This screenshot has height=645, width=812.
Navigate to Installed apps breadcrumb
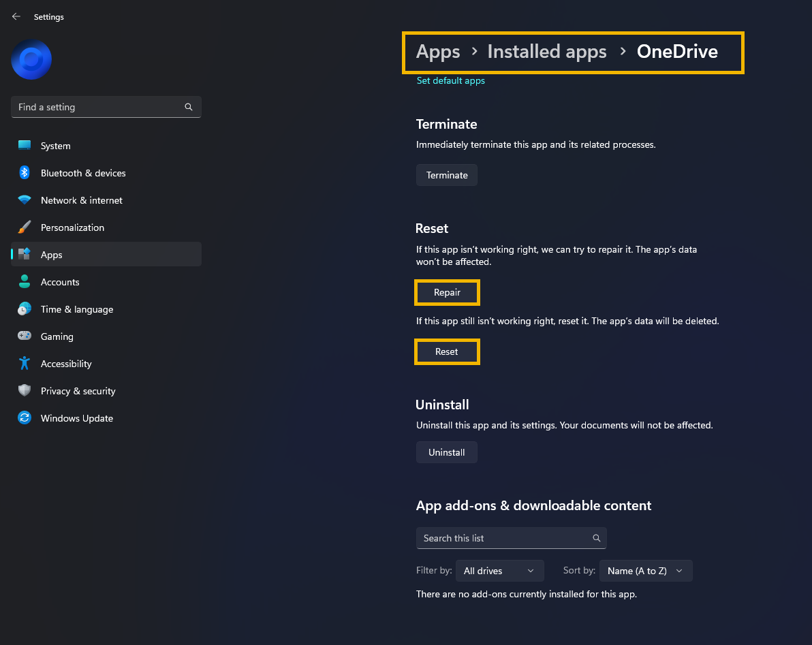(x=547, y=52)
